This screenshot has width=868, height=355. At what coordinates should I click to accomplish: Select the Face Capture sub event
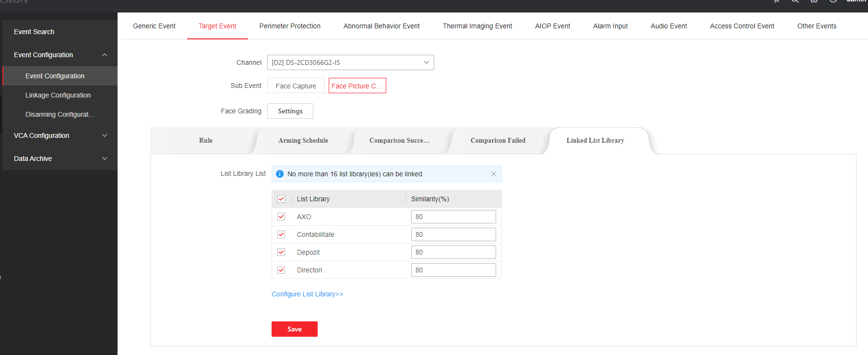(x=296, y=86)
